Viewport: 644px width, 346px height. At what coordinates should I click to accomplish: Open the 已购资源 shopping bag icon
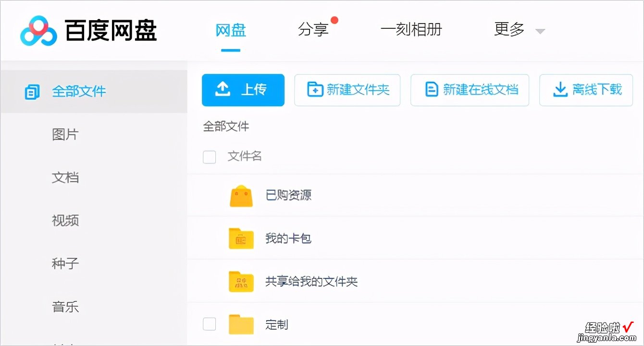pos(241,196)
